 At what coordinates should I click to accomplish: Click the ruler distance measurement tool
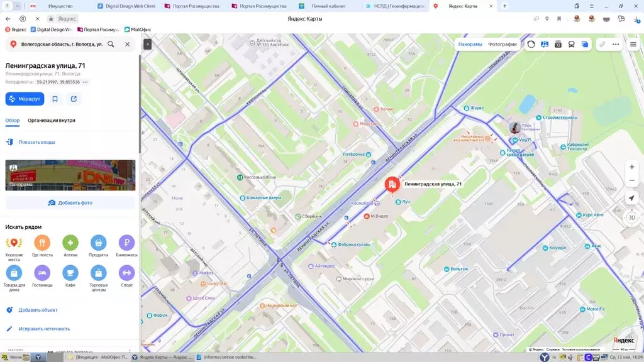coord(602,44)
